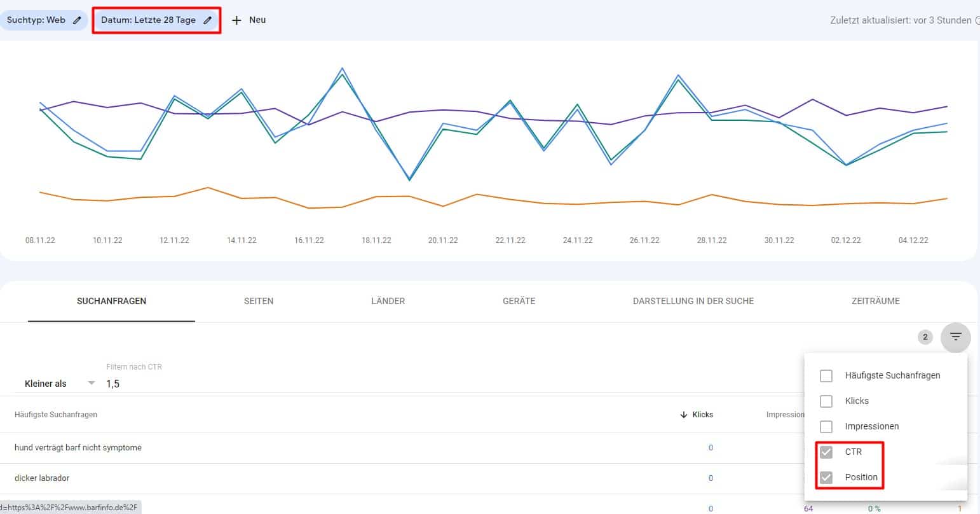Viewport: 980px width, 514px height.
Task: Switch to the Seiten tab
Action: [259, 301]
